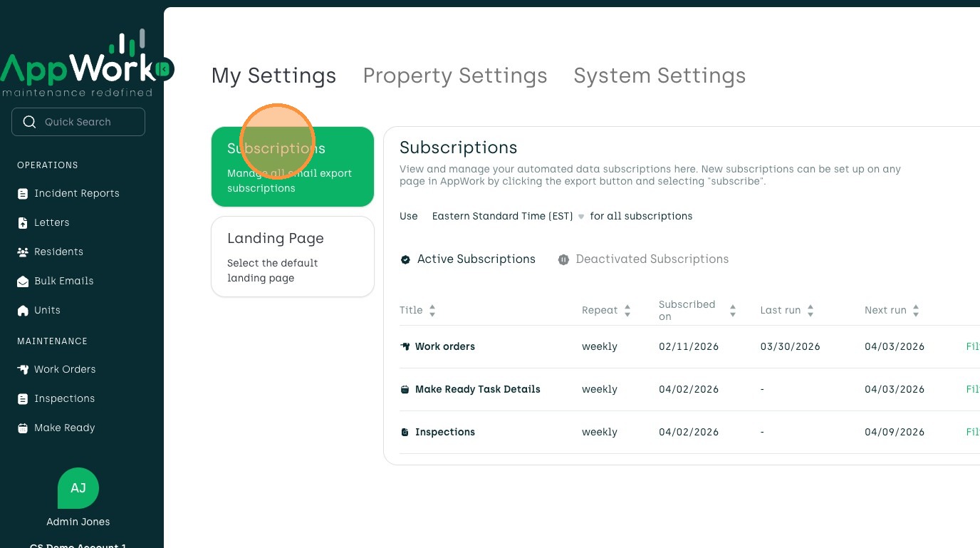Click the Units house icon
Screen dimensions: 980x548
pyautogui.click(x=23, y=311)
